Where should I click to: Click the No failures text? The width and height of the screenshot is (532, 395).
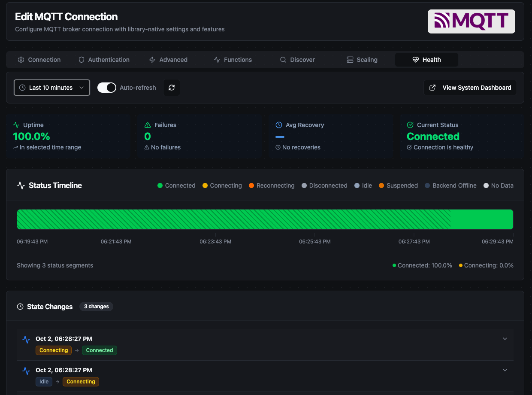(166, 147)
